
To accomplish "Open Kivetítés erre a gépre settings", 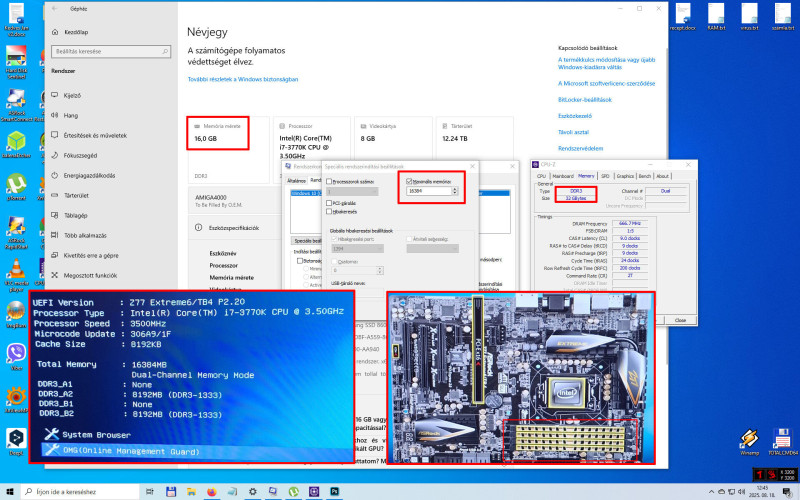I will [85, 255].
